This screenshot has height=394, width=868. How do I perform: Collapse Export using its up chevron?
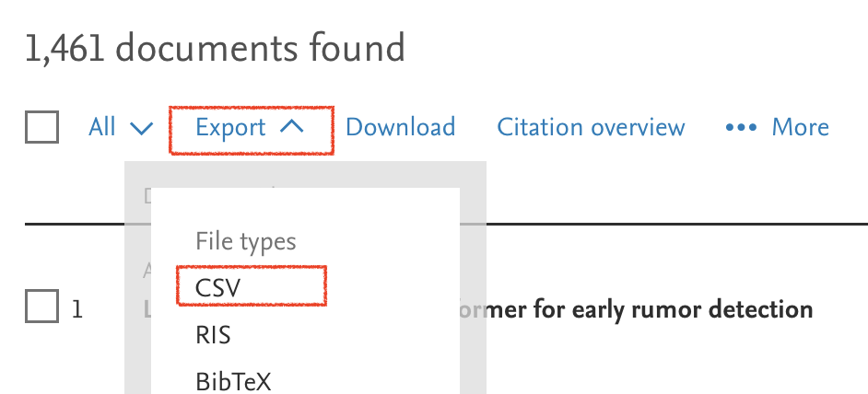[290, 128]
